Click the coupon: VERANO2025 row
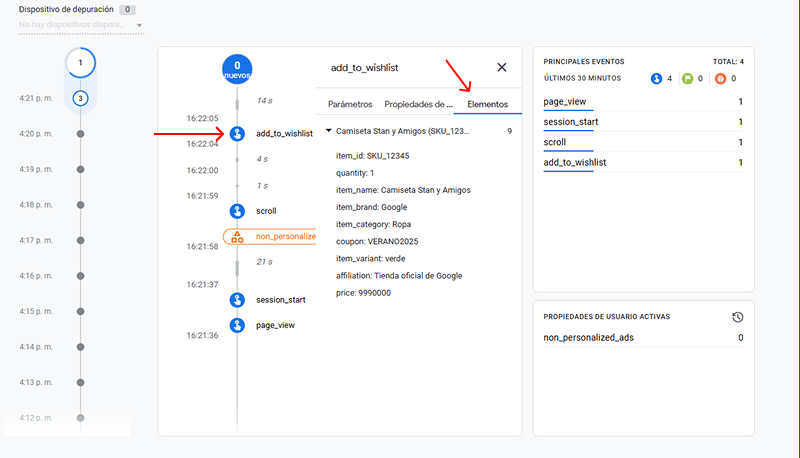This screenshot has height=458, width=800. tap(377, 241)
